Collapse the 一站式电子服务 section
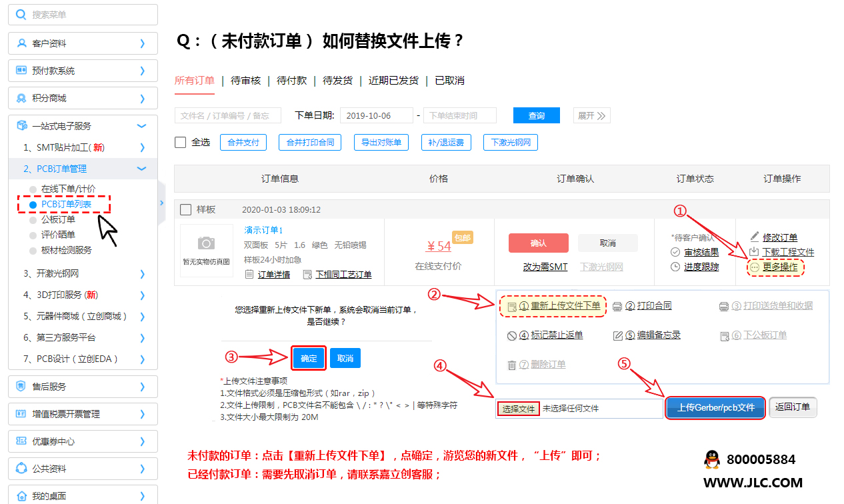The height and width of the screenshot is (504, 844). [141, 125]
